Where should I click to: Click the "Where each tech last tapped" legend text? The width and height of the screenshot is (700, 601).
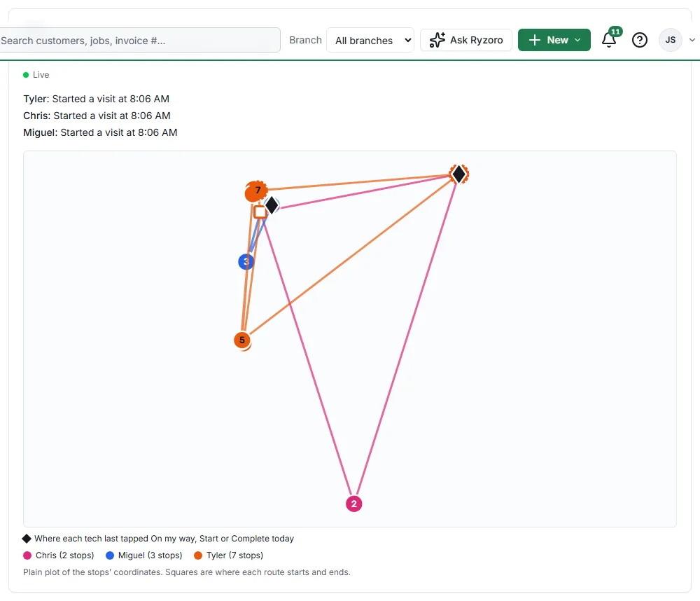(164, 539)
